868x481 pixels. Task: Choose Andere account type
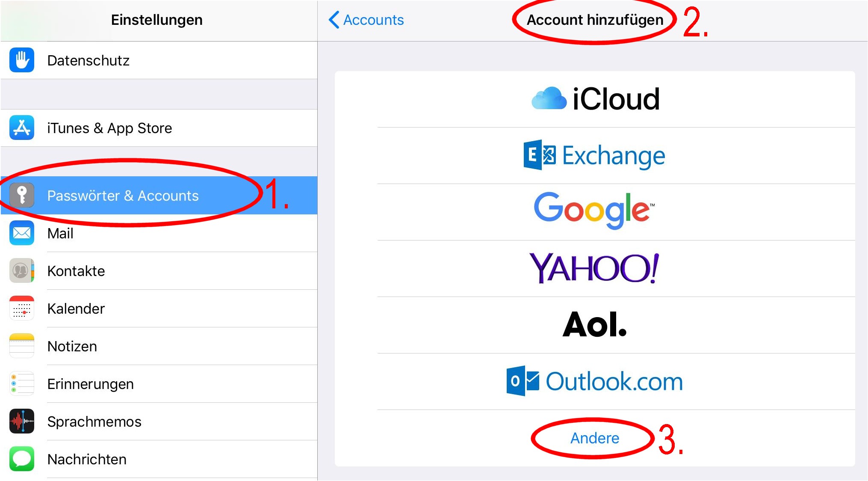tap(595, 438)
